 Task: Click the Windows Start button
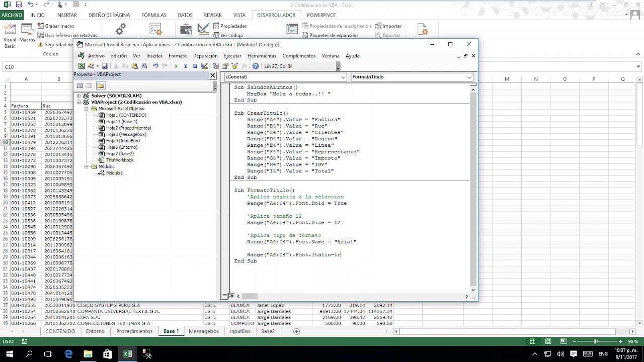[9, 354]
